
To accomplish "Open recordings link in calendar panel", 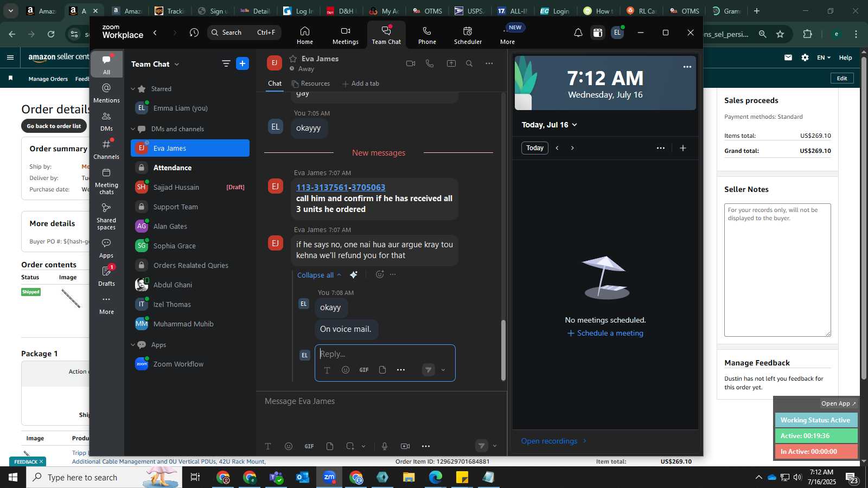I will (x=554, y=441).
